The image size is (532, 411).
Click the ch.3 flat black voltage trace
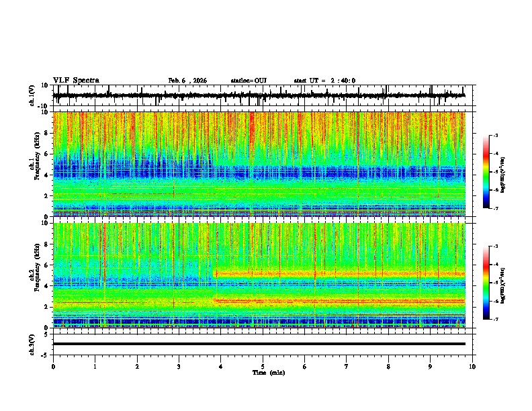(x=259, y=344)
